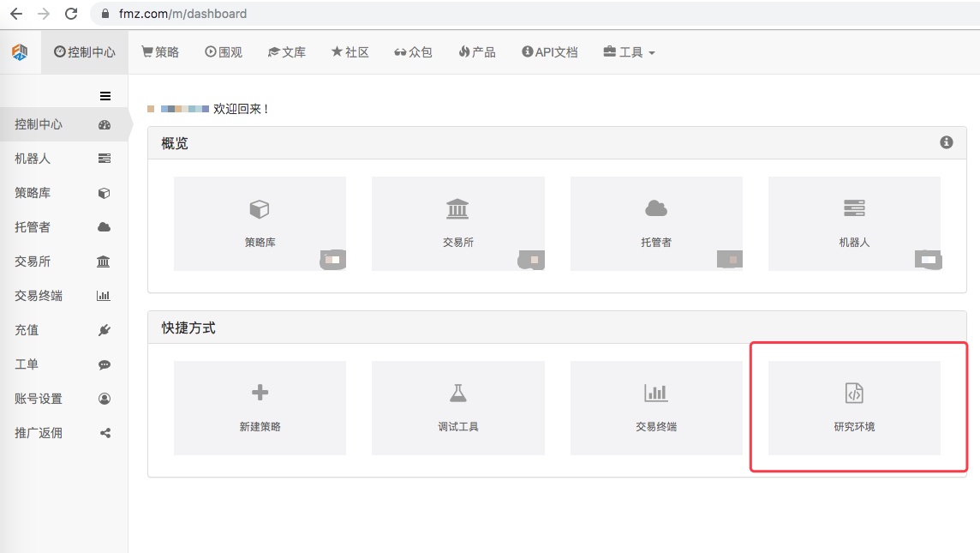Open 研究环境 shortcut tile
The image size is (980, 553).
[x=854, y=407]
